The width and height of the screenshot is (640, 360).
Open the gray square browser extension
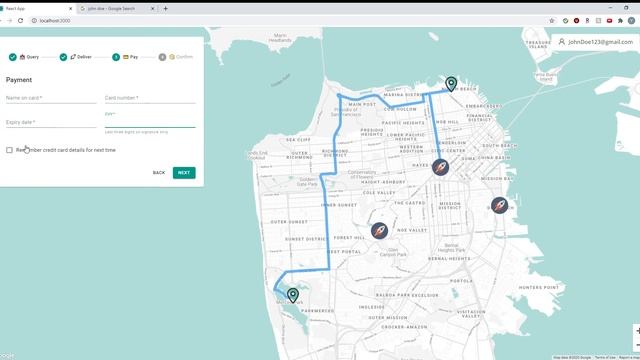coord(598,20)
